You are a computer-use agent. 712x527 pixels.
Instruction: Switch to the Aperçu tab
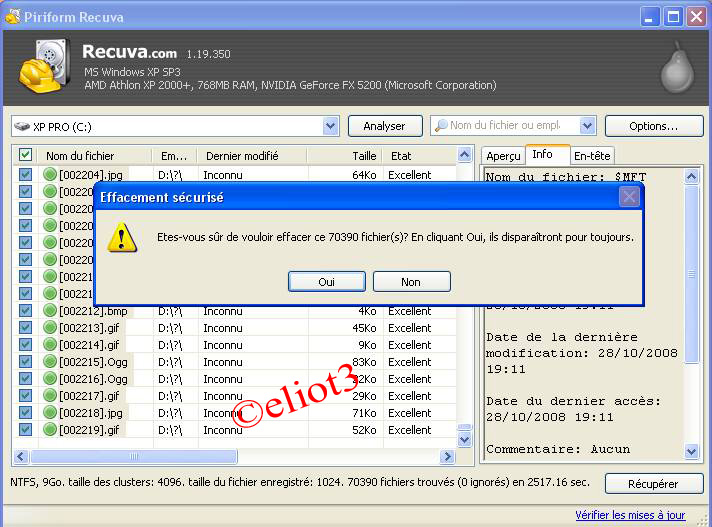tap(503, 156)
